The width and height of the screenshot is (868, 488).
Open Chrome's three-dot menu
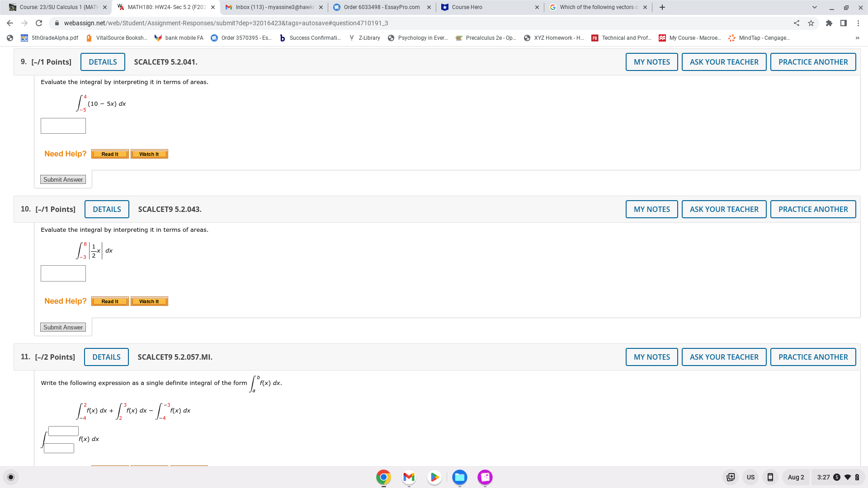click(x=858, y=23)
